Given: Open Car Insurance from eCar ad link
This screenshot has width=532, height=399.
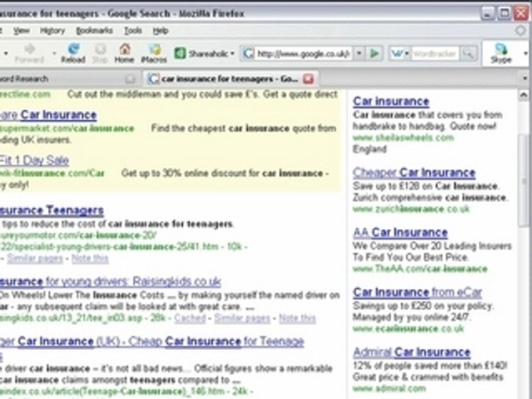Looking at the screenshot, I should [417, 292].
